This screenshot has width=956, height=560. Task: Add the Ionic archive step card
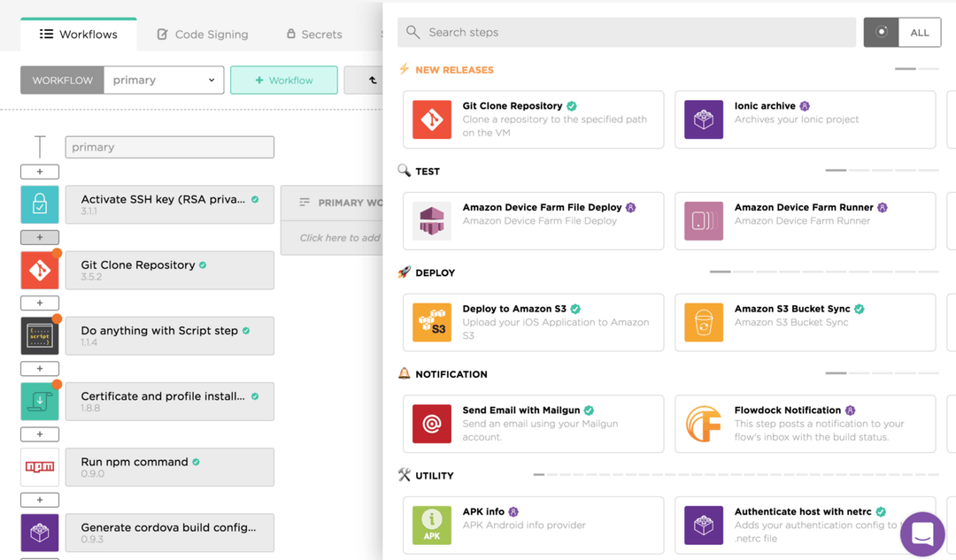(806, 119)
